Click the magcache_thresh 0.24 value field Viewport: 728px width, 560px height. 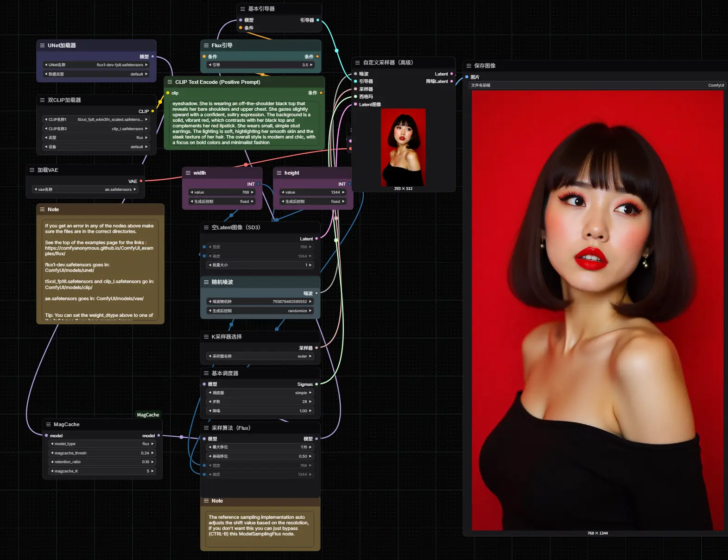102,453
